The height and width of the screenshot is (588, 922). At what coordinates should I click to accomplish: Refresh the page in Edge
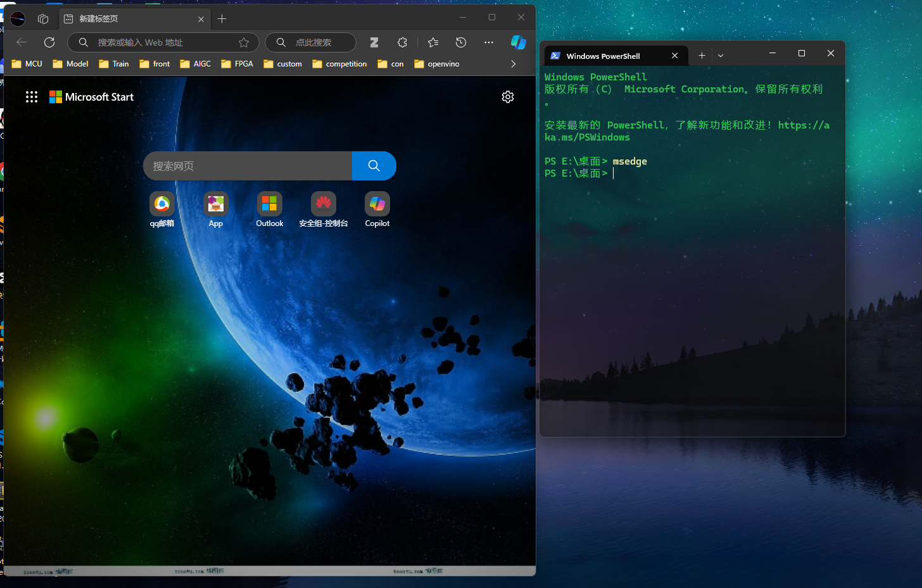tap(49, 42)
